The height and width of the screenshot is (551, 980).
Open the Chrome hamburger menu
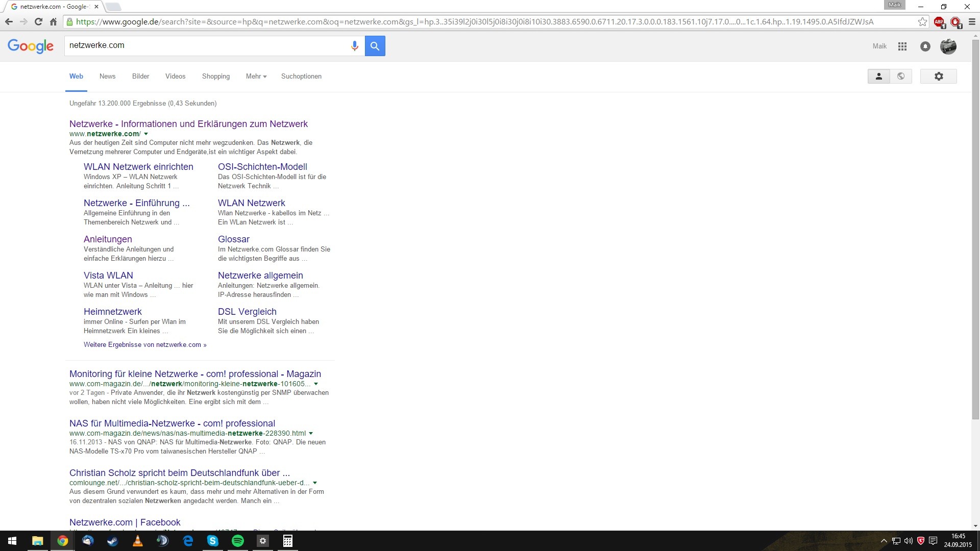(972, 22)
